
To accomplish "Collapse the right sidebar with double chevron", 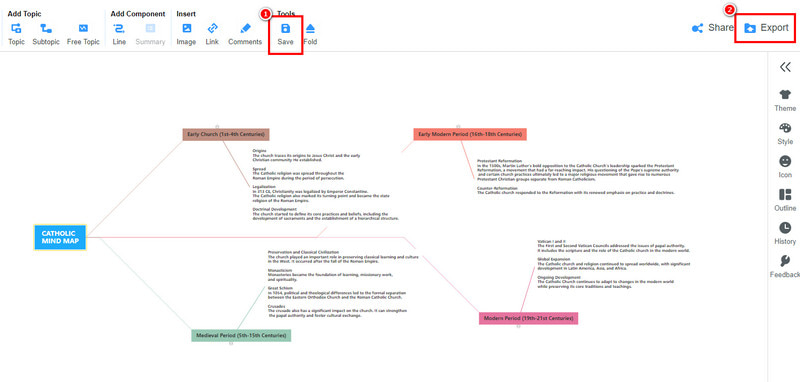I will point(785,67).
